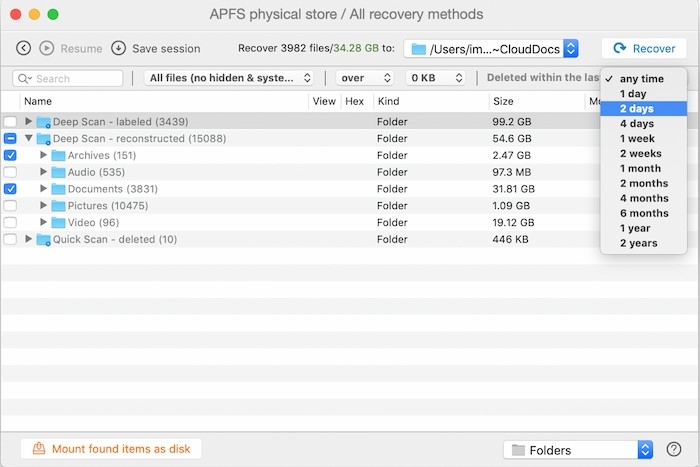Click the 446 KB size value
This screenshot has width=700, height=467.
point(510,239)
